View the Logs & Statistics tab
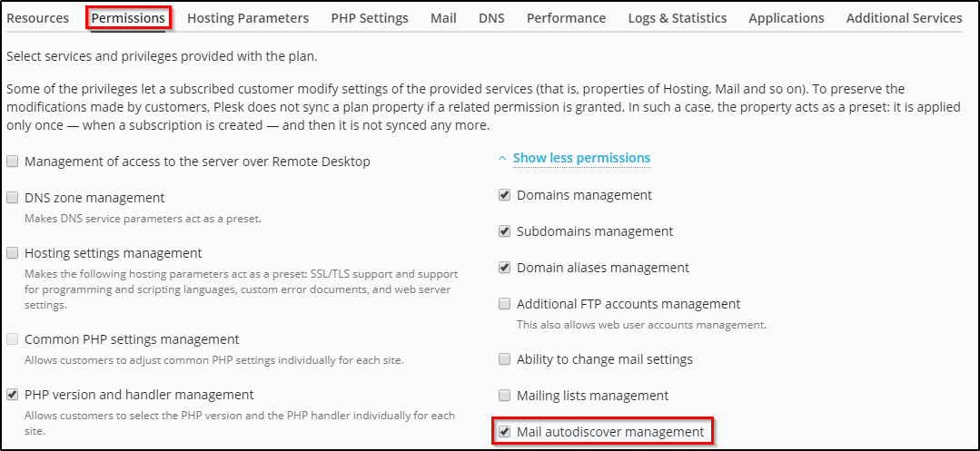This screenshot has width=980, height=451. (x=677, y=18)
